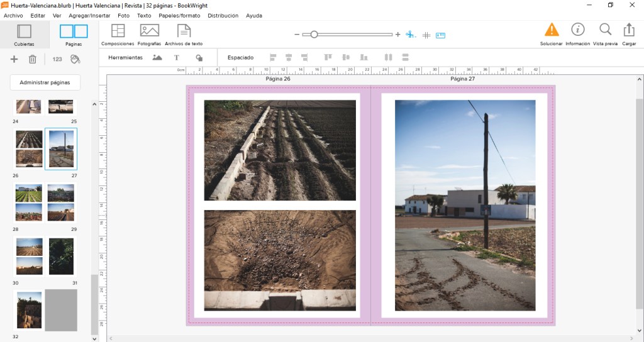This screenshot has height=342, width=644.
Task: Open the Papeles/formato menu
Action: tap(179, 15)
